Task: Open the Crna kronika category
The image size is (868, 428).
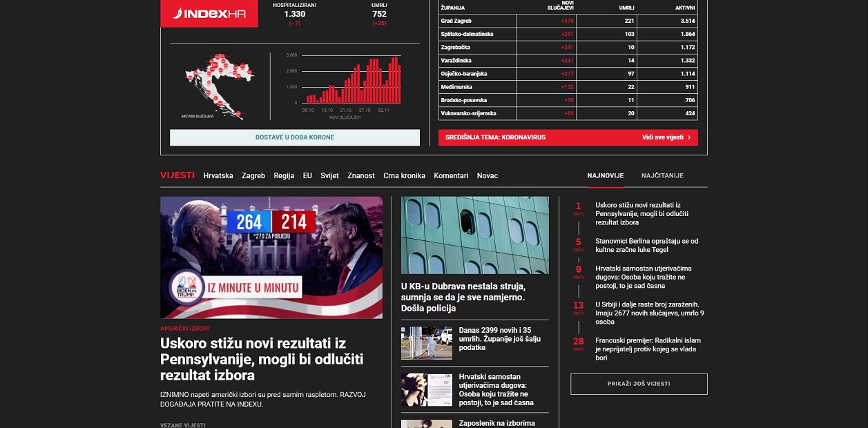Action: [404, 176]
